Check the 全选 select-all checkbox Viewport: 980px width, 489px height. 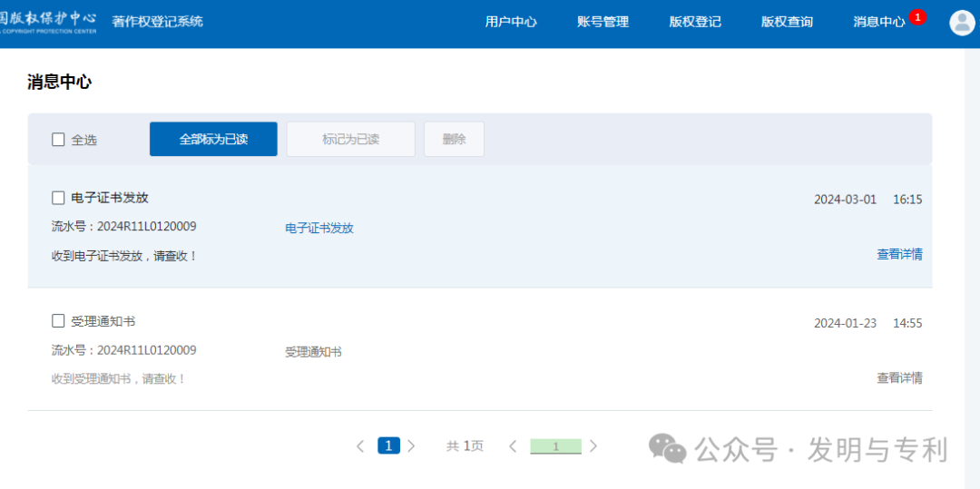(x=58, y=140)
